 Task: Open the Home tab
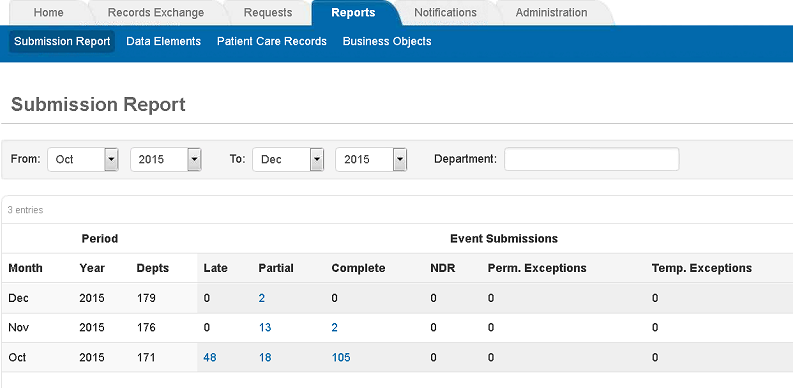coord(49,13)
